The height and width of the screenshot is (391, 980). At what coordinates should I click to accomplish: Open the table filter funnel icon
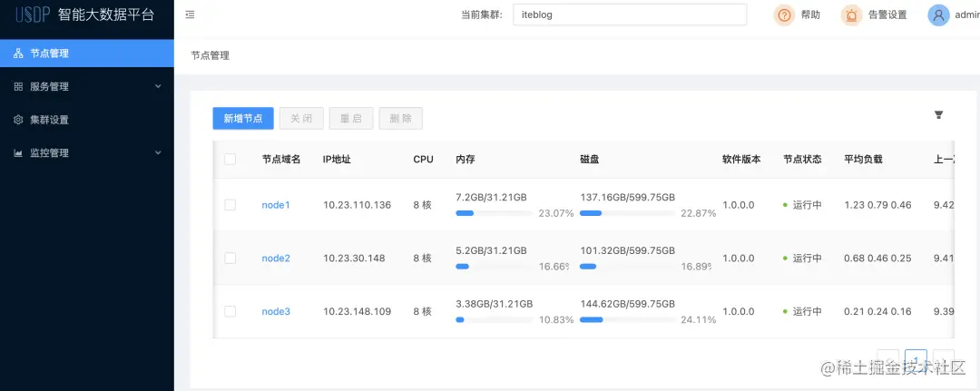[x=938, y=115]
